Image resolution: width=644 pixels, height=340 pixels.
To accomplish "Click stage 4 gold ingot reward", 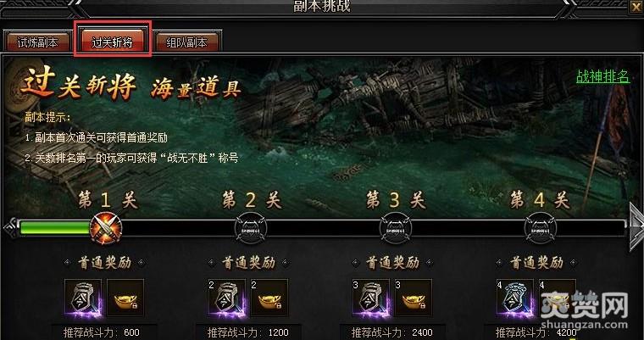I will (558, 298).
